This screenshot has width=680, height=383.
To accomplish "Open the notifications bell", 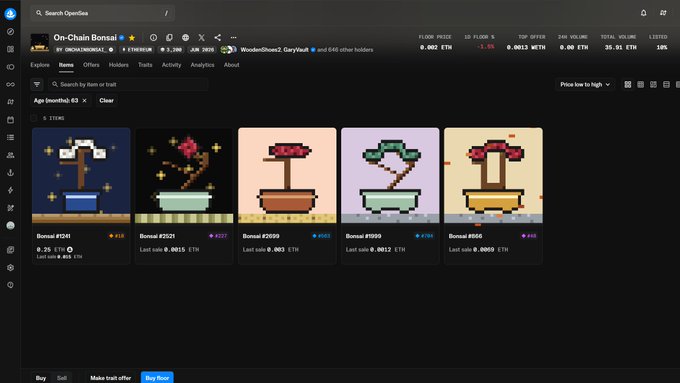I will (644, 13).
